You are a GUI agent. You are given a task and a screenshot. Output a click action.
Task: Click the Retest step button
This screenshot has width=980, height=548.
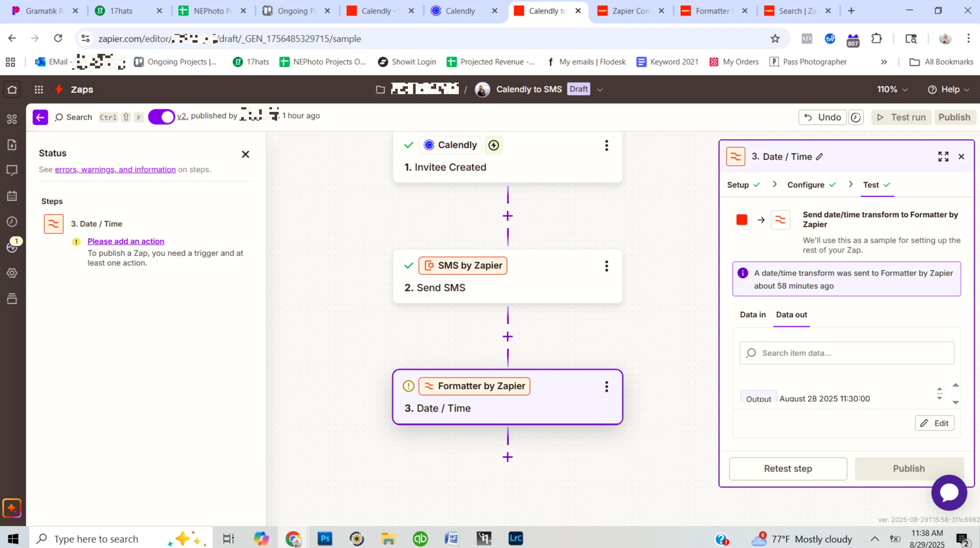tap(788, 468)
